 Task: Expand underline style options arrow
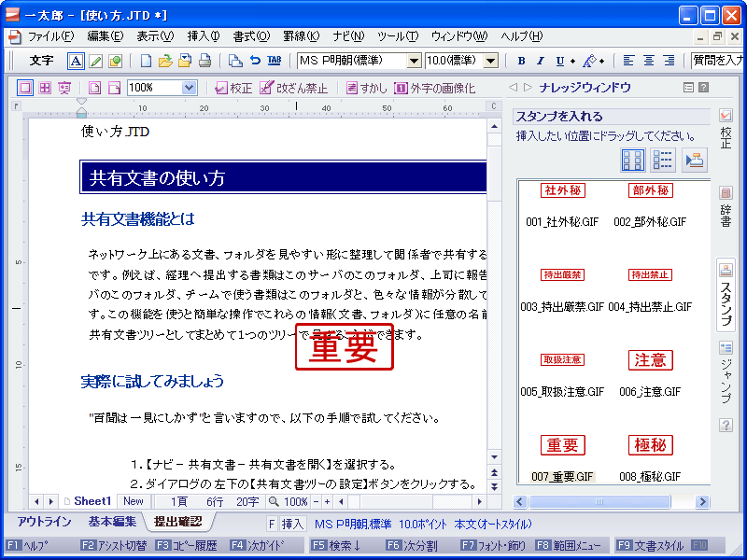(x=572, y=61)
